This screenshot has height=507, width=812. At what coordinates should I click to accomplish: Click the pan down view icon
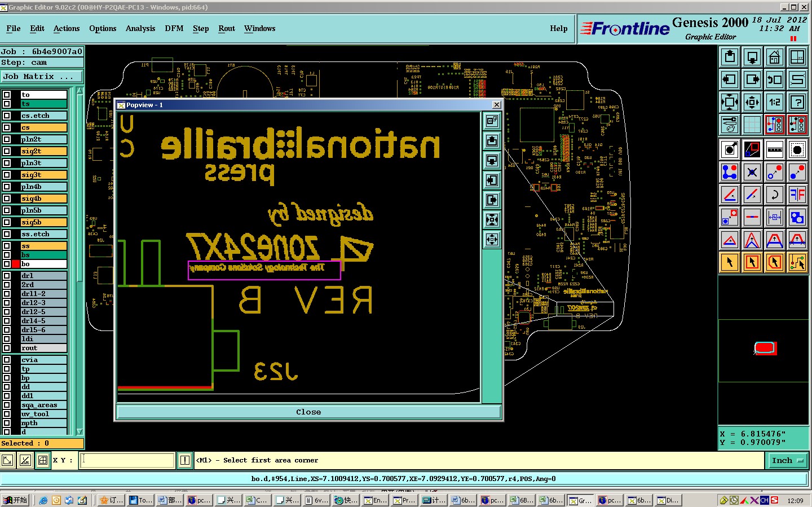tap(752, 57)
